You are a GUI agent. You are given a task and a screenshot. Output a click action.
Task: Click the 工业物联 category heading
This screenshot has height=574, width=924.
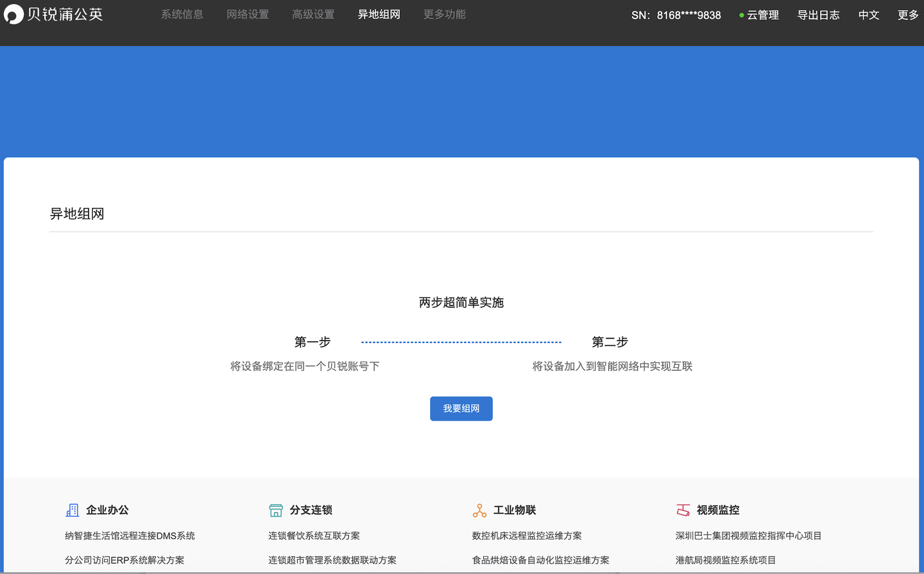pyautogui.click(x=515, y=510)
